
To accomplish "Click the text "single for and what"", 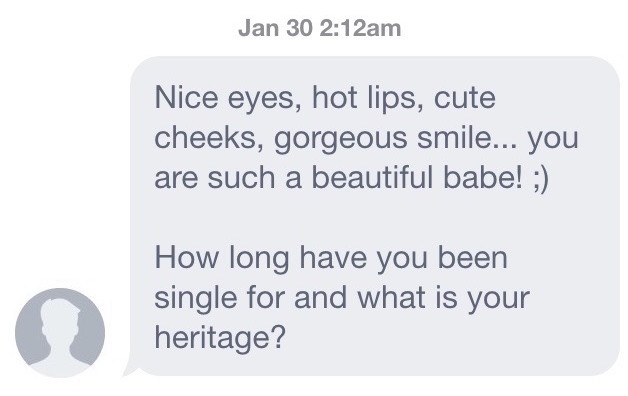I will 290,298.
